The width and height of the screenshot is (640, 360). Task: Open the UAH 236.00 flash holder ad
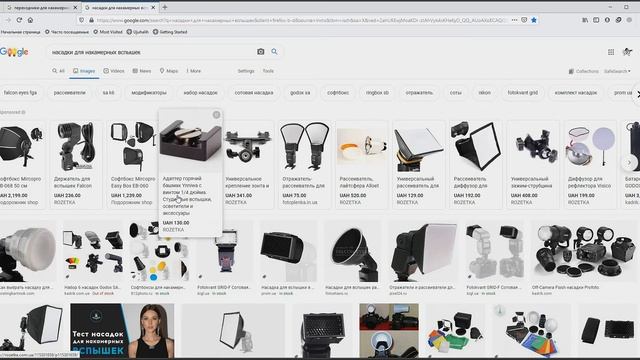pos(76,164)
